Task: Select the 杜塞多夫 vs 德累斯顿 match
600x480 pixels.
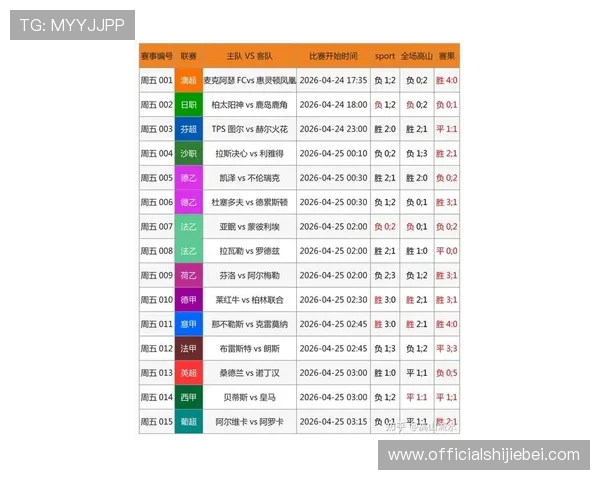Action: click(x=249, y=202)
